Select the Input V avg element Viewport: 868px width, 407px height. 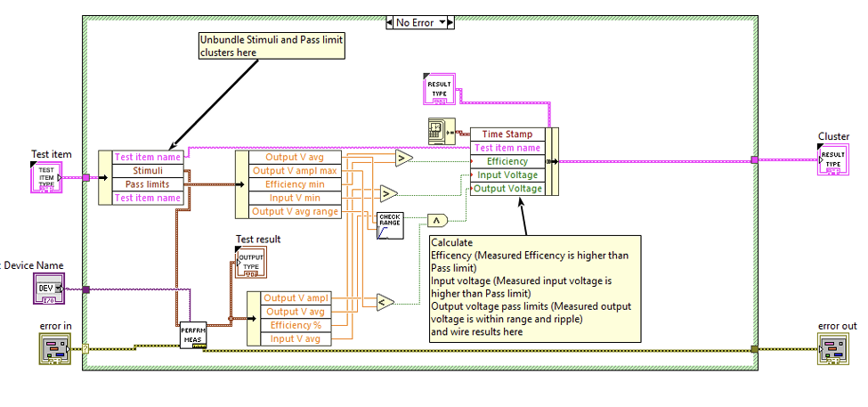296,339
